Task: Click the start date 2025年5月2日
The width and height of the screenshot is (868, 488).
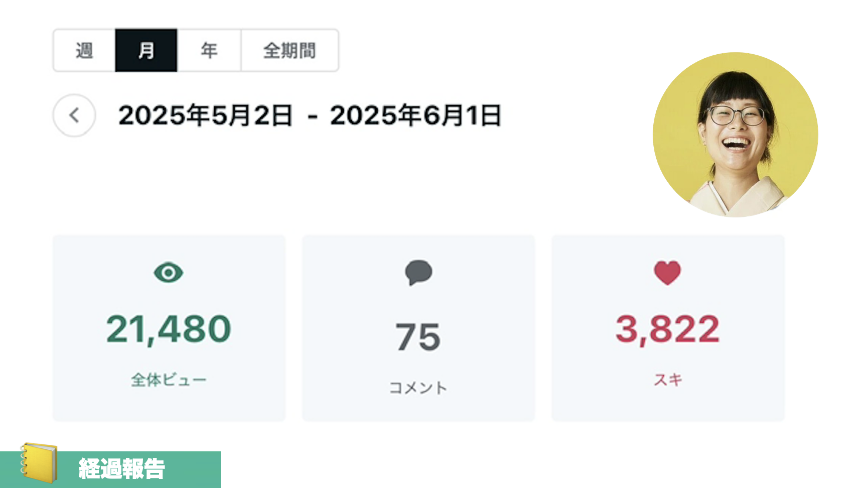Action: point(205,115)
